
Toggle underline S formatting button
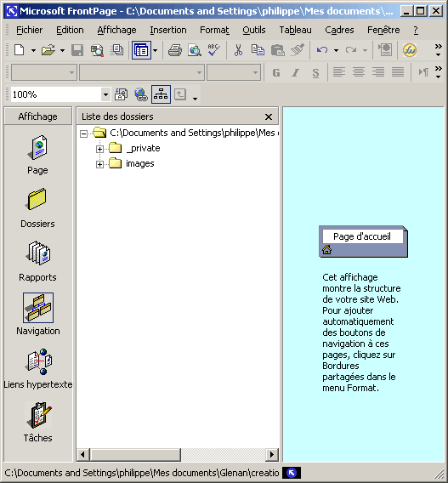pyautogui.click(x=315, y=72)
